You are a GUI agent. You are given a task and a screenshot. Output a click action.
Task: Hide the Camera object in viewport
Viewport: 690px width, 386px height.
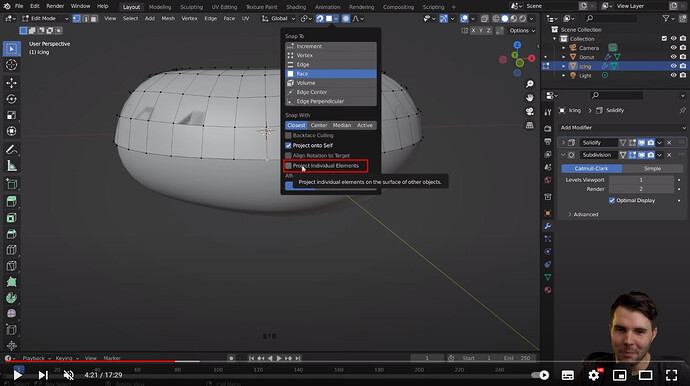(673, 48)
